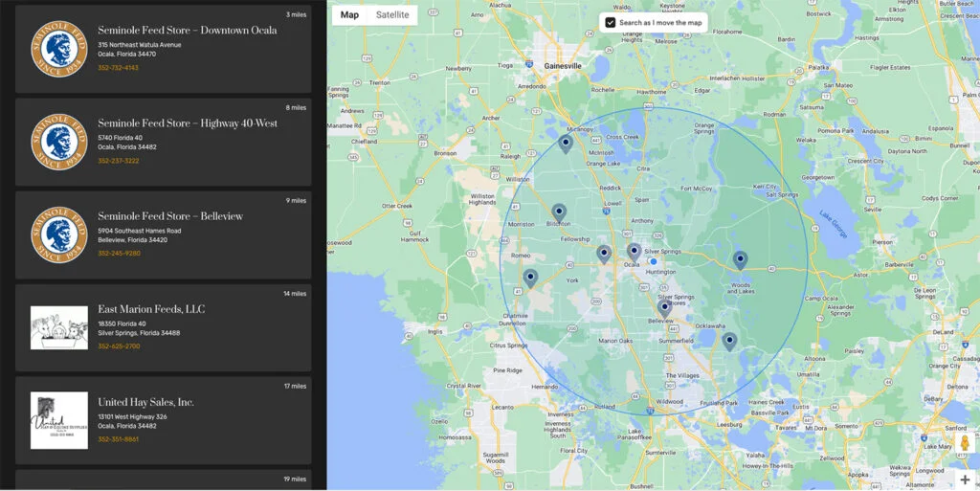Open East Marion Feeds, LLC listing
Image resolution: width=980 pixels, height=491 pixels.
point(163,328)
